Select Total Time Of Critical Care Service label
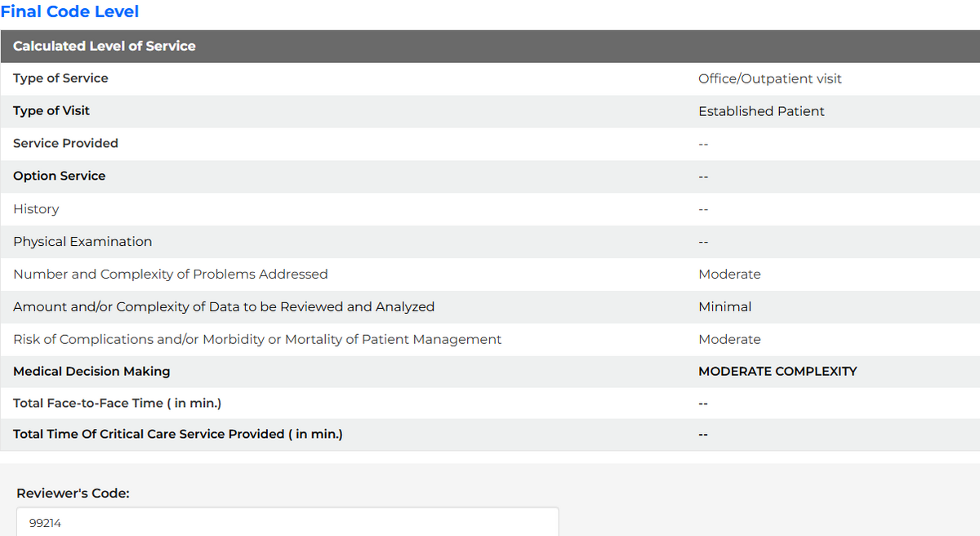 [178, 434]
